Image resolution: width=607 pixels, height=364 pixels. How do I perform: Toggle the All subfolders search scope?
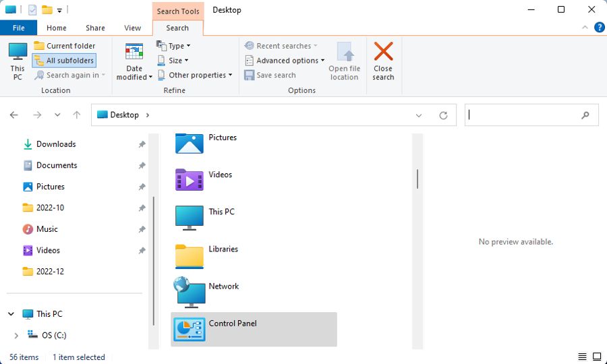(64, 61)
